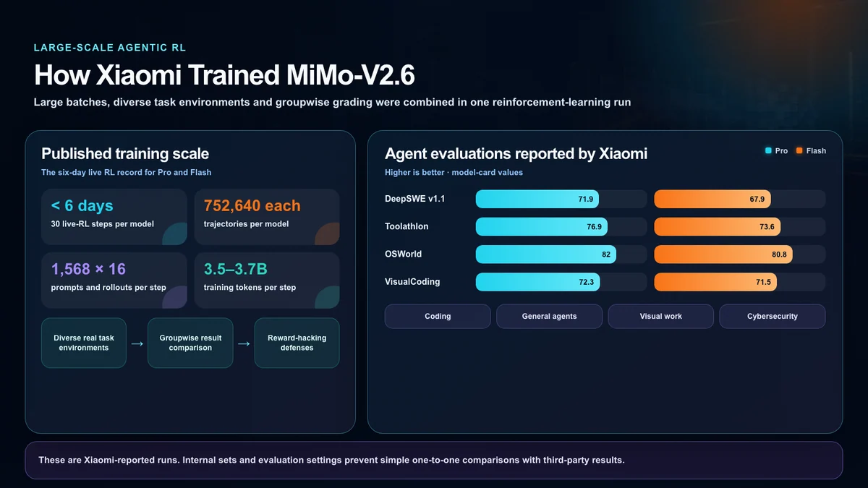This screenshot has width=868, height=488.
Task: Select the General agents chip
Action: (x=549, y=316)
